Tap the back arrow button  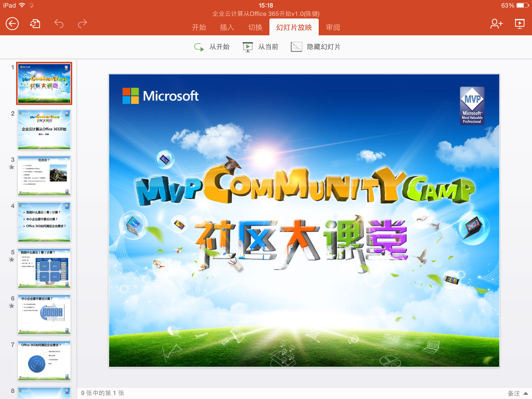click(x=12, y=24)
